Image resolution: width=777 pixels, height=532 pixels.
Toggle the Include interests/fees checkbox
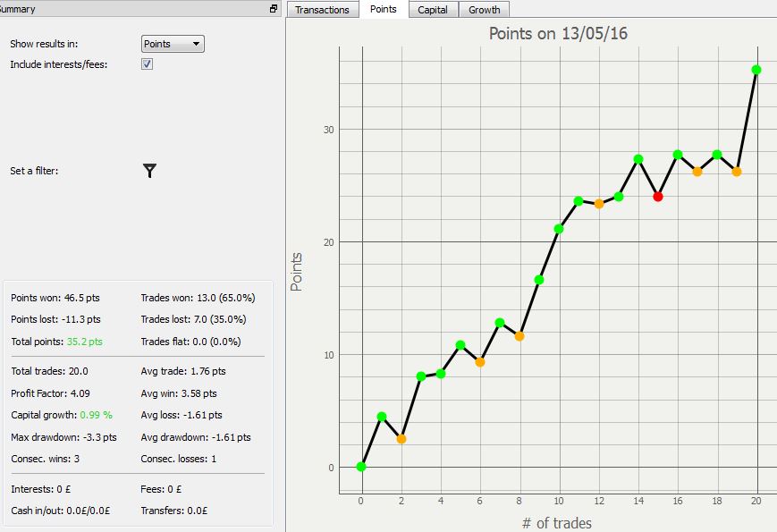(x=148, y=63)
